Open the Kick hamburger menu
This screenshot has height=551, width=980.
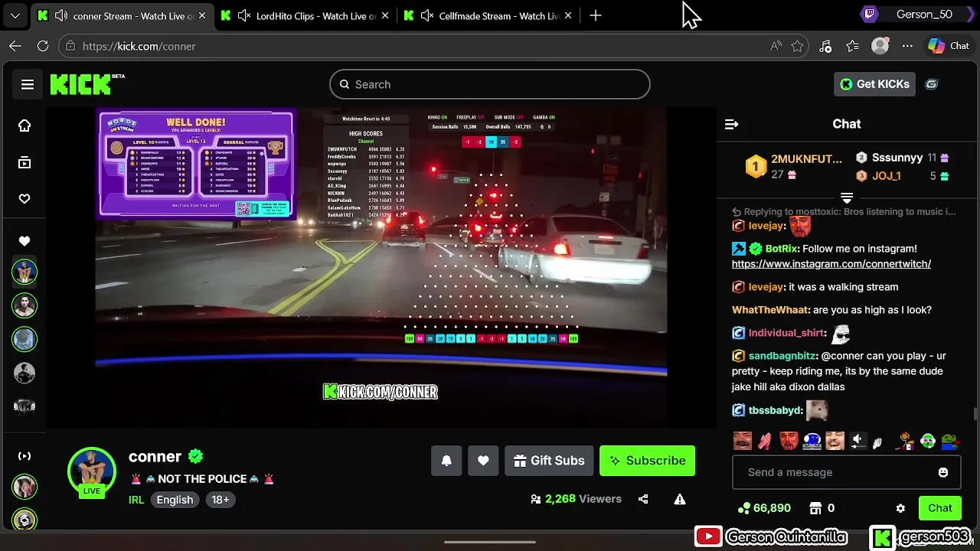28,84
